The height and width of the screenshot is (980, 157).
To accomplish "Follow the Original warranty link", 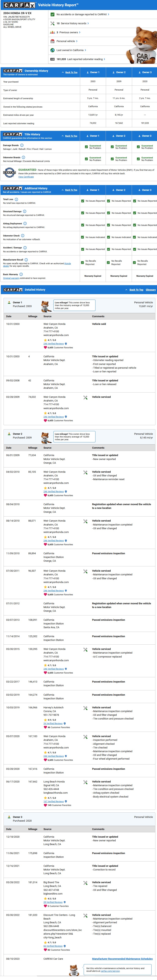I will tap(11, 278).
